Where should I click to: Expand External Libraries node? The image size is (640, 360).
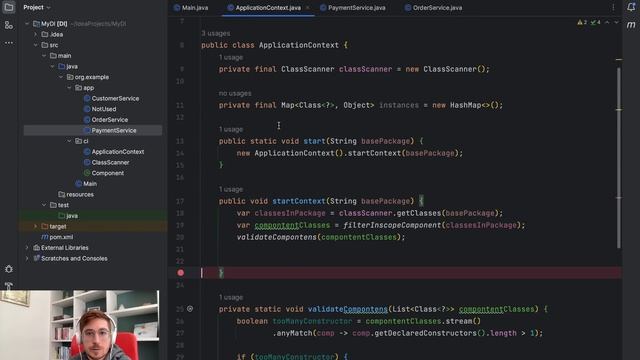27,247
